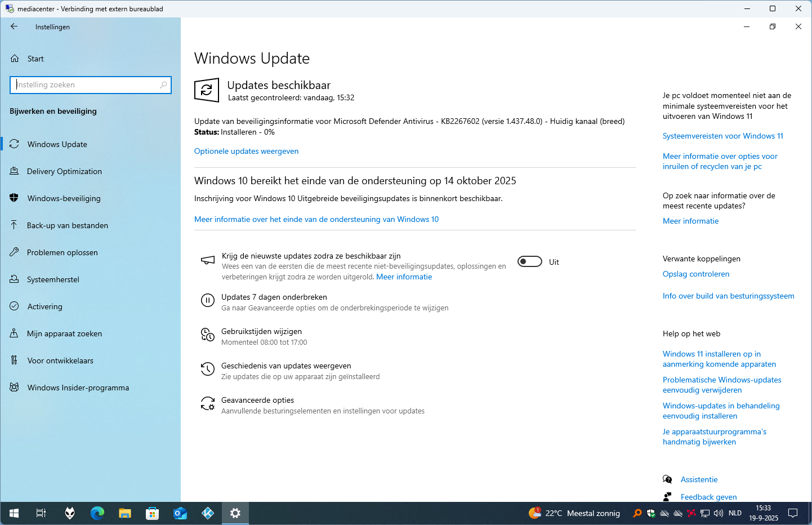This screenshot has width=812, height=525.
Task: Open the Windows Start menu button
Action: (x=14, y=513)
